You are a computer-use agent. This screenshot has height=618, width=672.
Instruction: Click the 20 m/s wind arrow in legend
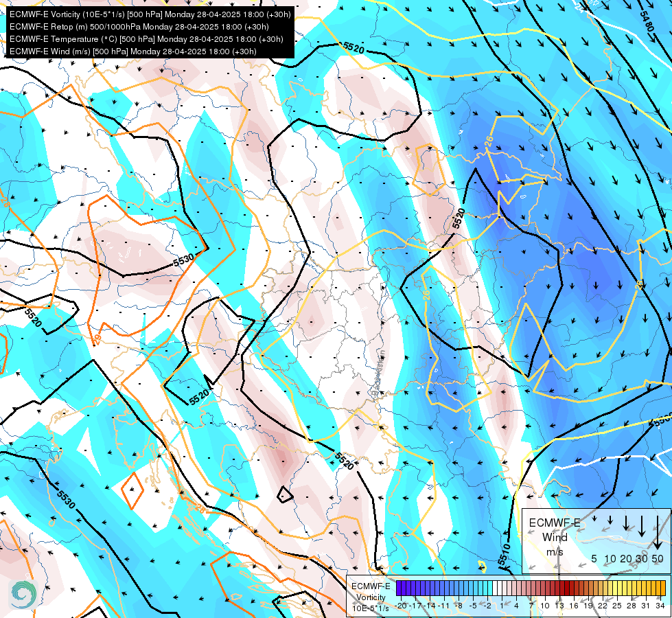coord(626,523)
